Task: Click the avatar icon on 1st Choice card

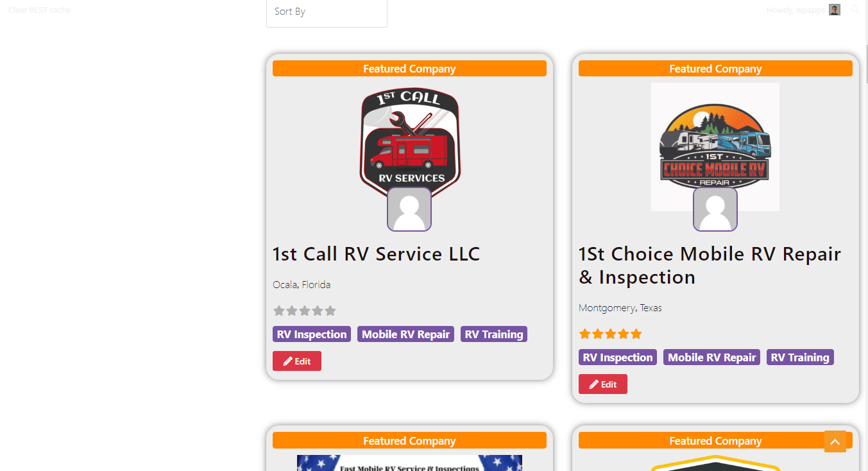Action: pyautogui.click(x=715, y=209)
